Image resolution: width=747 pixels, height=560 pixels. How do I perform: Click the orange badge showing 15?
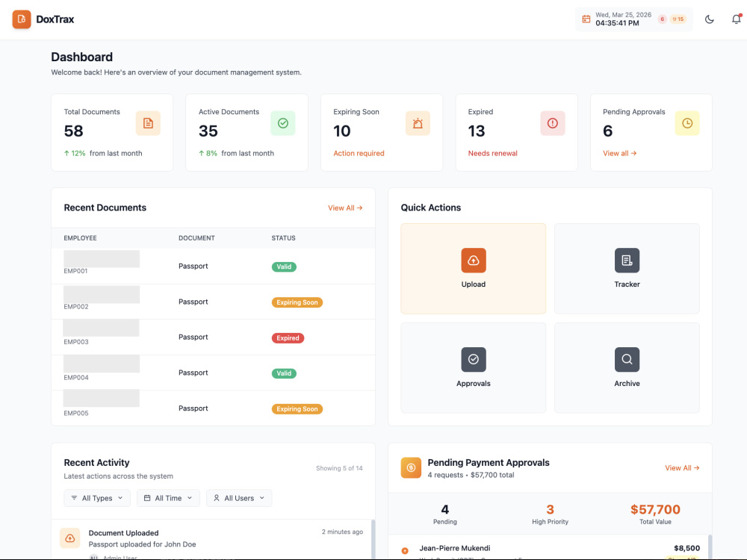[x=678, y=19]
